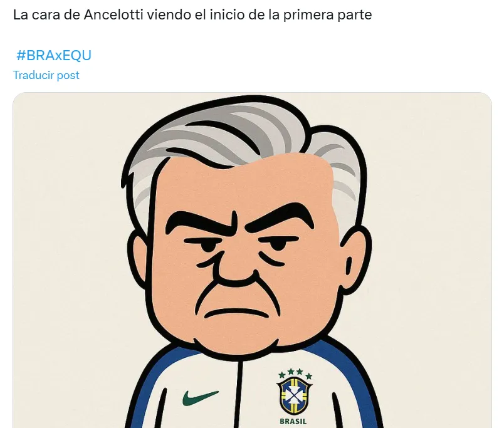
Task: Click the tweet text mentioning Ancelotti
Action: pyautogui.click(x=192, y=15)
